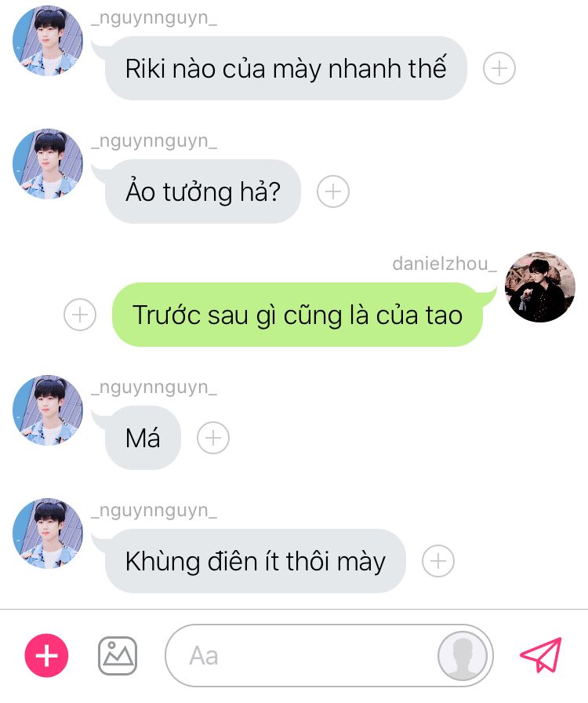Tap _nguynnguyn_ avatar on first message
The image size is (588, 703).
coord(48,41)
